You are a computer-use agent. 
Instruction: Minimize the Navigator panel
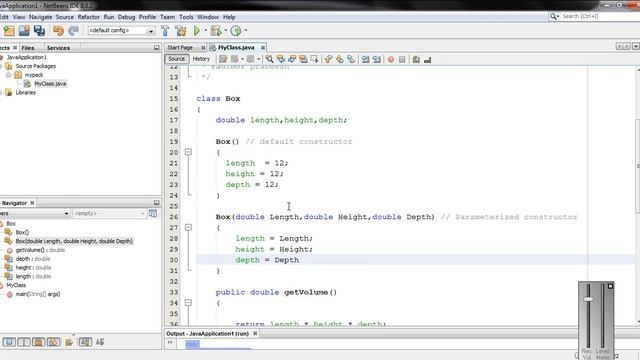[156, 203]
